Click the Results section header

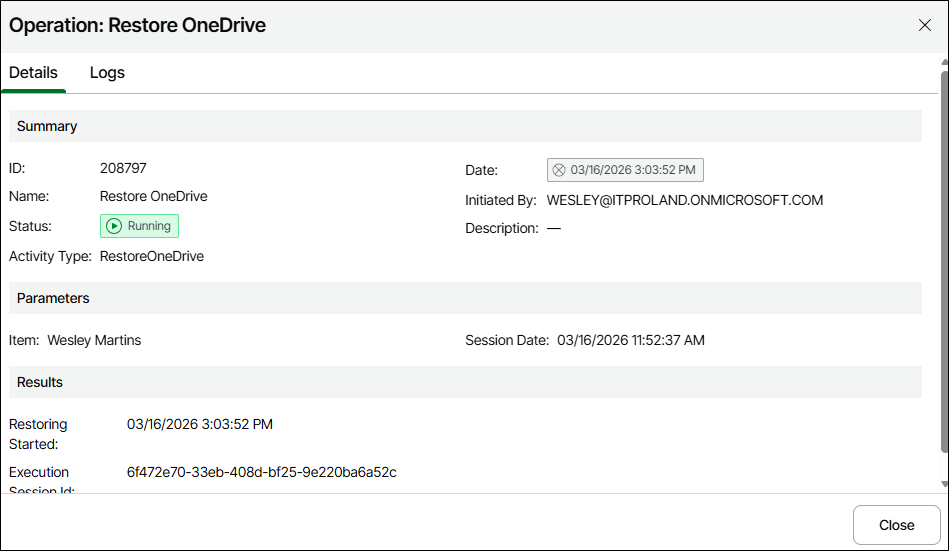tap(40, 382)
